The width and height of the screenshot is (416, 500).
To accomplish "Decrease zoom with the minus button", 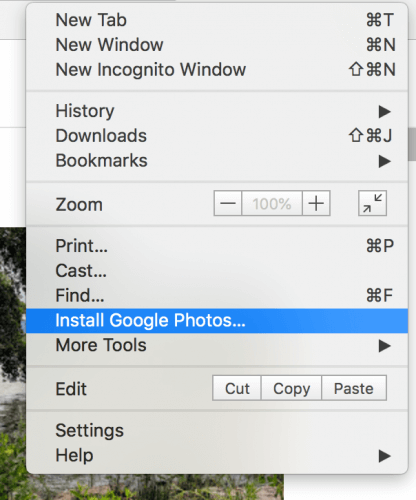I will pos(228,203).
